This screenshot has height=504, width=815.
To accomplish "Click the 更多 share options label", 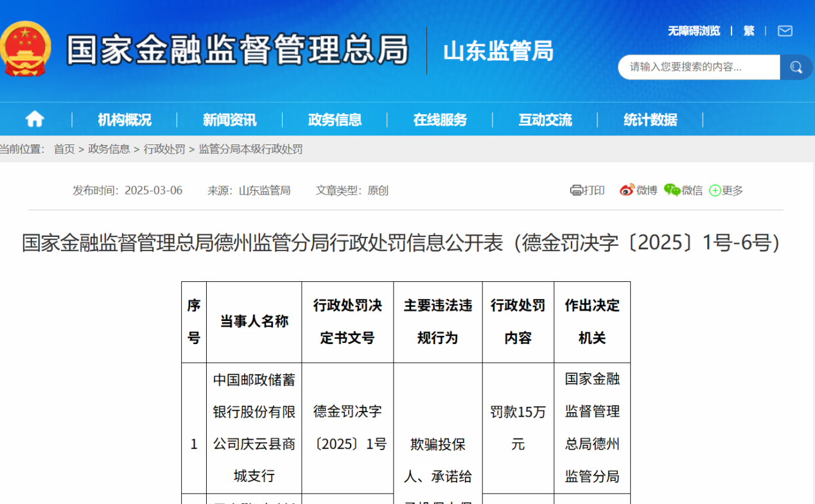I will (733, 191).
